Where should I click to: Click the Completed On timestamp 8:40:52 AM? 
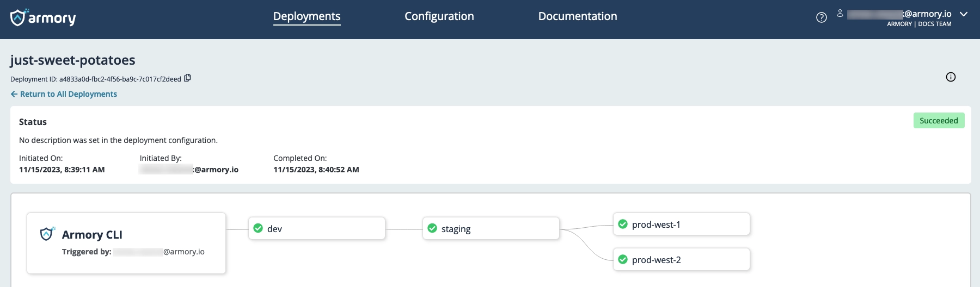(316, 170)
